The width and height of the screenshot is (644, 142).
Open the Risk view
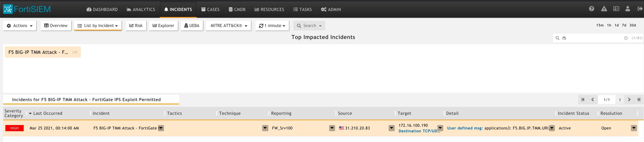(136, 25)
